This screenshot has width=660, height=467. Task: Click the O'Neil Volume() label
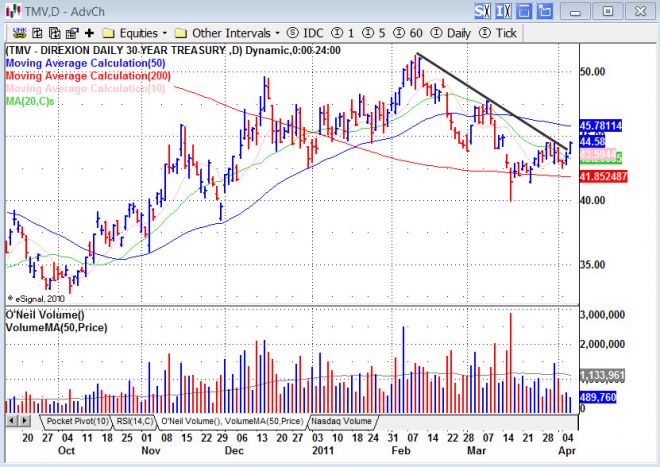(45, 315)
